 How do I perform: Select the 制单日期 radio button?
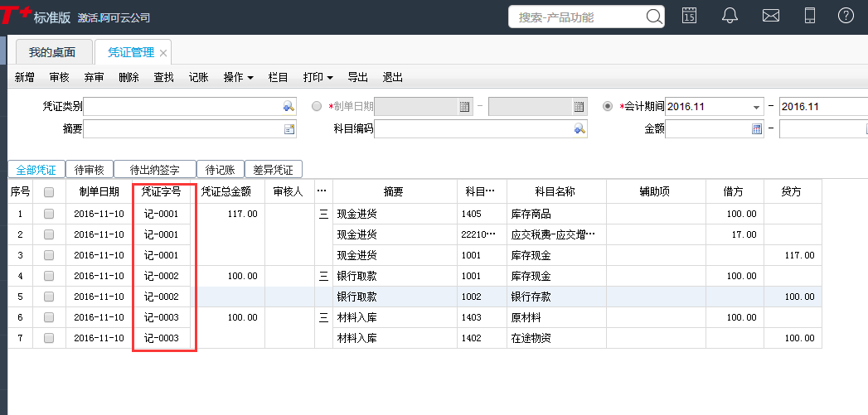[317, 106]
